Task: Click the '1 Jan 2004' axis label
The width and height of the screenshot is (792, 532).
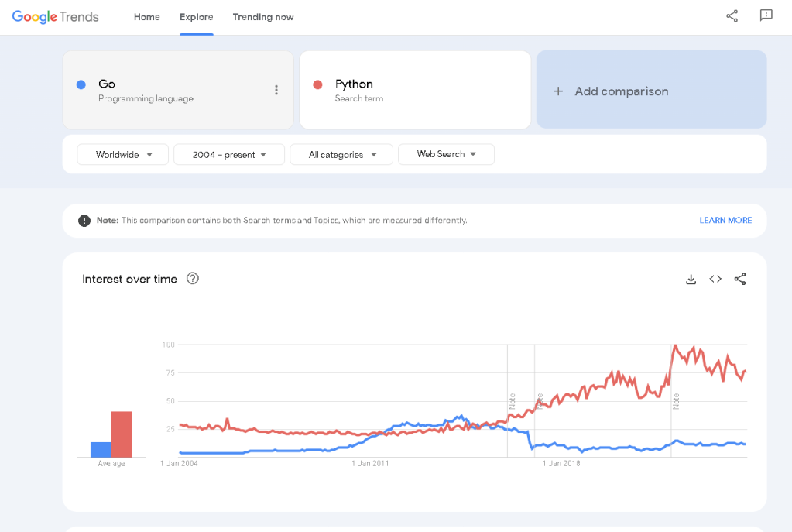Action: (179, 463)
